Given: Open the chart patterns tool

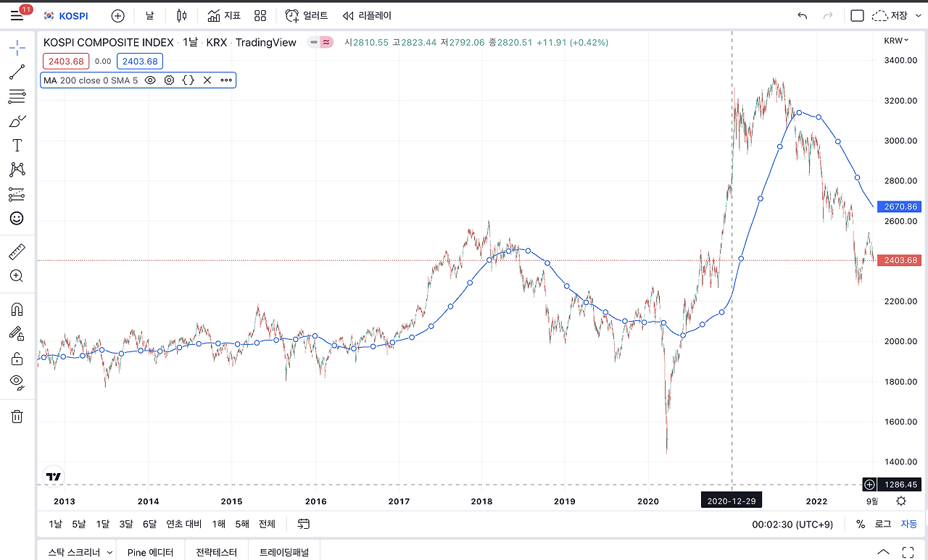Looking at the screenshot, I should coord(17,170).
